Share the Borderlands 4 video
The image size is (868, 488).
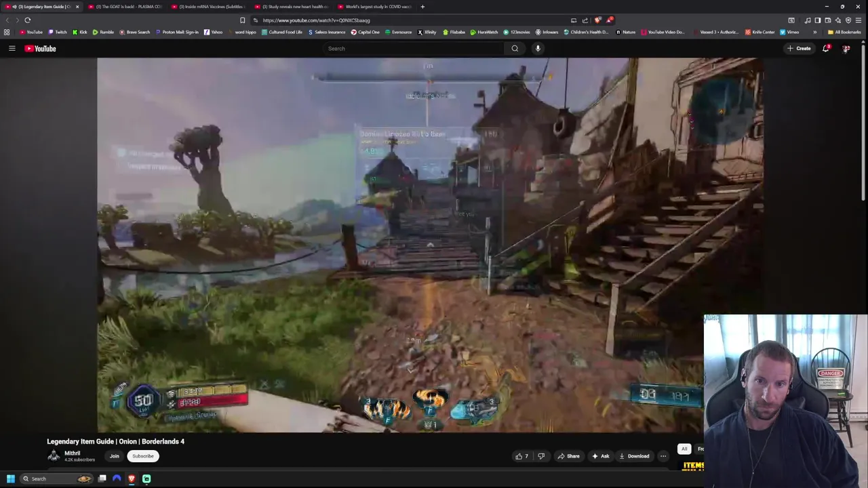568,456
